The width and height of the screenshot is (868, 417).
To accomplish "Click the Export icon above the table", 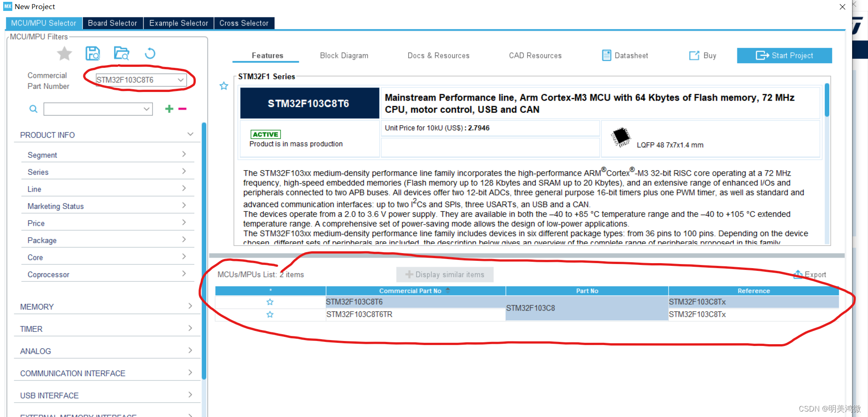I will pyautogui.click(x=798, y=274).
